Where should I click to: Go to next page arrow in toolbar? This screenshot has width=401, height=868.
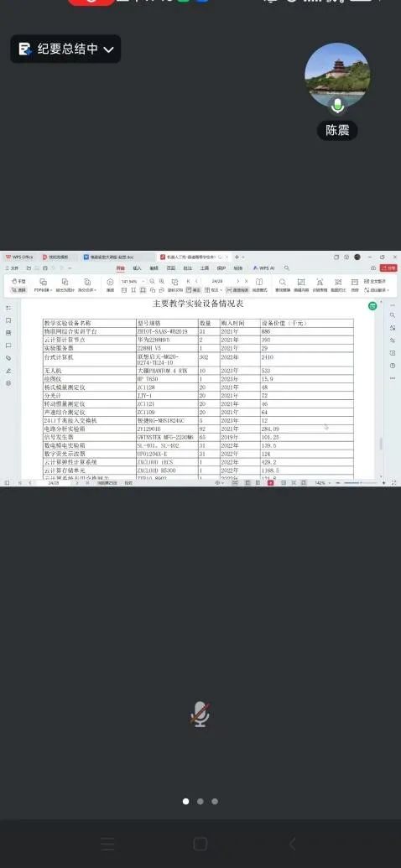coord(238,282)
